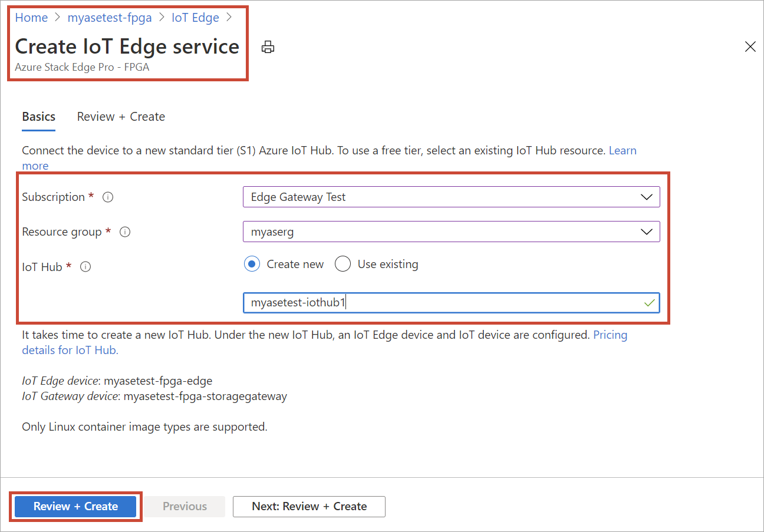The height and width of the screenshot is (532, 764).
Task: Switch to the Review + Create tab
Action: coord(121,117)
